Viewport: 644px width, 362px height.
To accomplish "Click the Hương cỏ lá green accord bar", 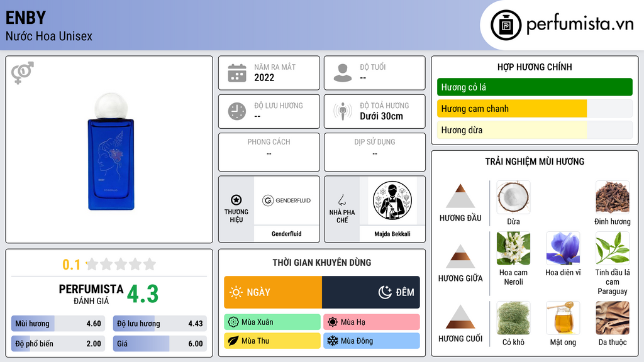I will point(535,87).
